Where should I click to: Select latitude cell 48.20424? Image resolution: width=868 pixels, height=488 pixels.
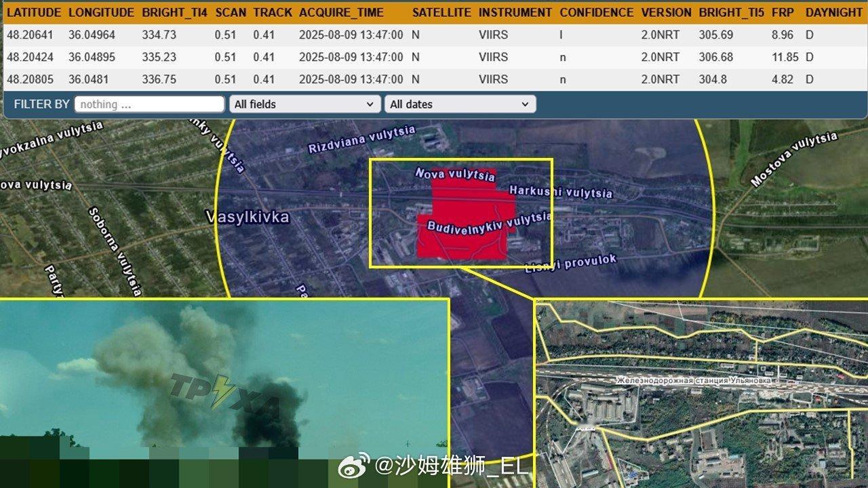click(29, 57)
